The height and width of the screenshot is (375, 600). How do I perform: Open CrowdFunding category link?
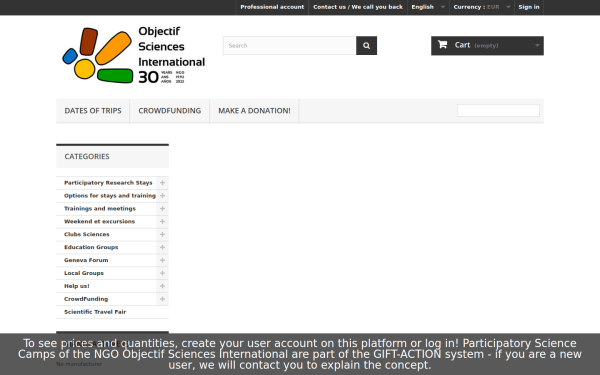pos(86,299)
